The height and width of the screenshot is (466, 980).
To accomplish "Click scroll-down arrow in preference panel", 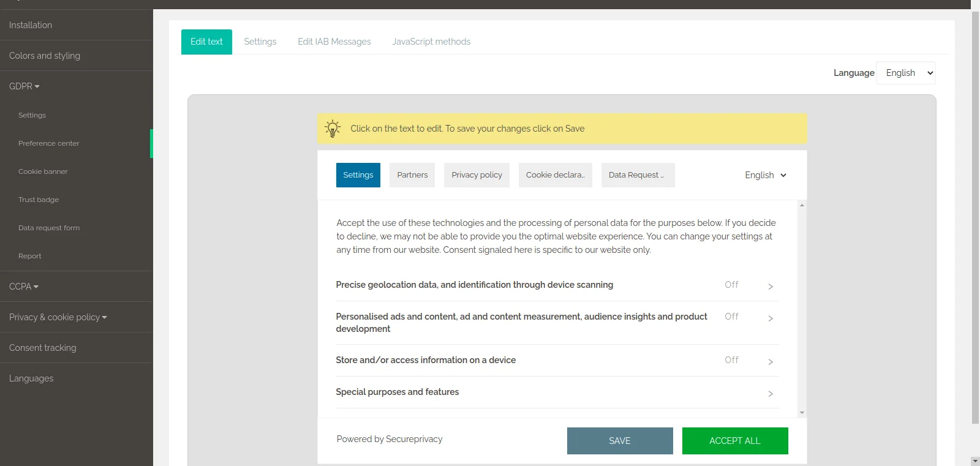I will point(802,413).
